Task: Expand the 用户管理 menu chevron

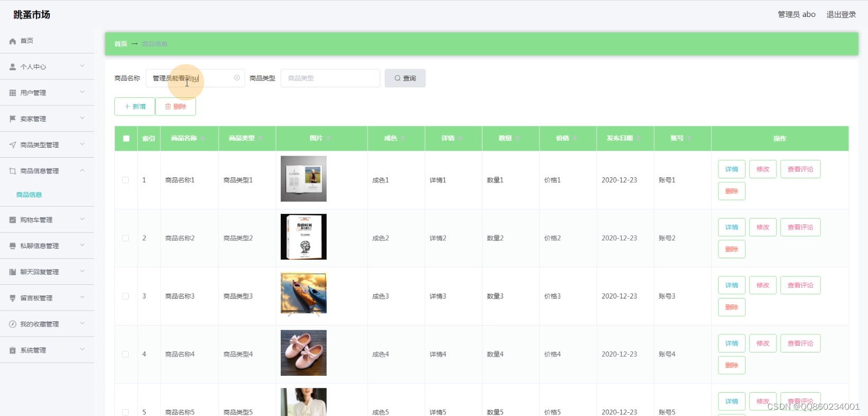Action: point(82,92)
